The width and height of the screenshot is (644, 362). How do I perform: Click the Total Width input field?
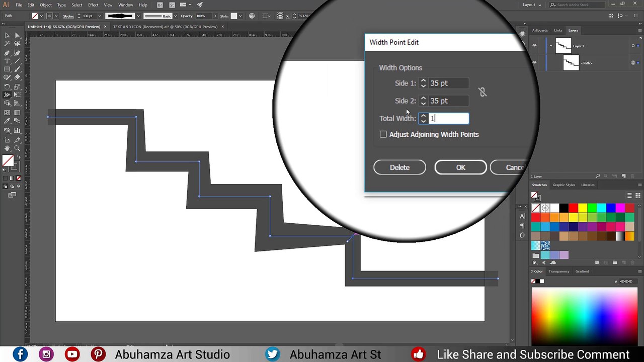click(449, 118)
